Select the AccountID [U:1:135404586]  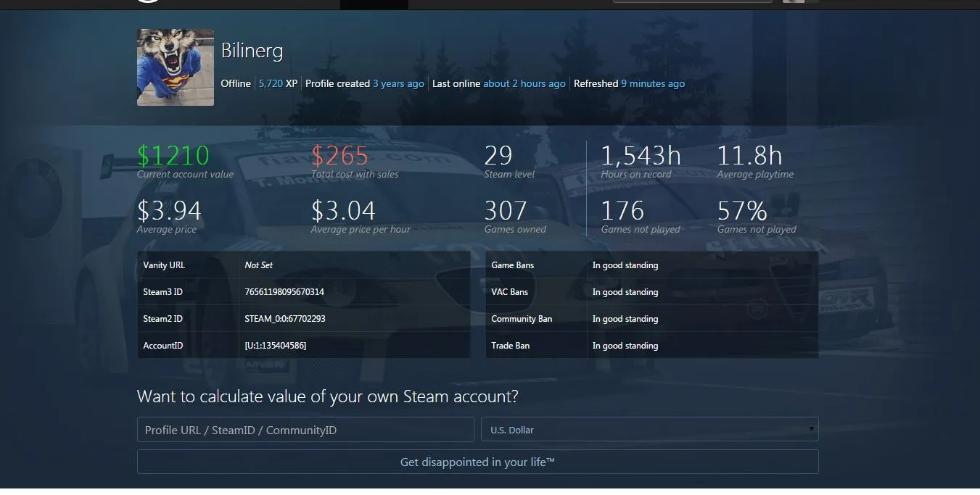[276, 346]
